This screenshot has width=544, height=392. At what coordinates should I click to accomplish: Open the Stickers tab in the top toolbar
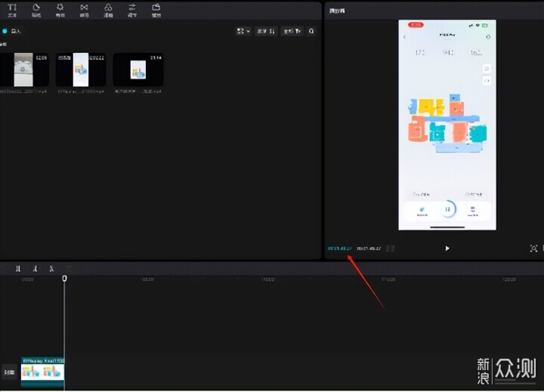point(36,11)
